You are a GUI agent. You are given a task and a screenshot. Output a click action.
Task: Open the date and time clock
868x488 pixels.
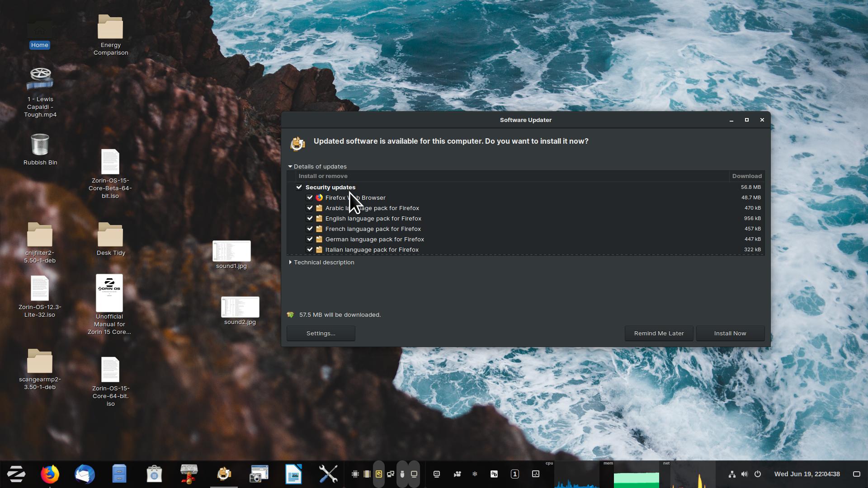tap(807, 474)
